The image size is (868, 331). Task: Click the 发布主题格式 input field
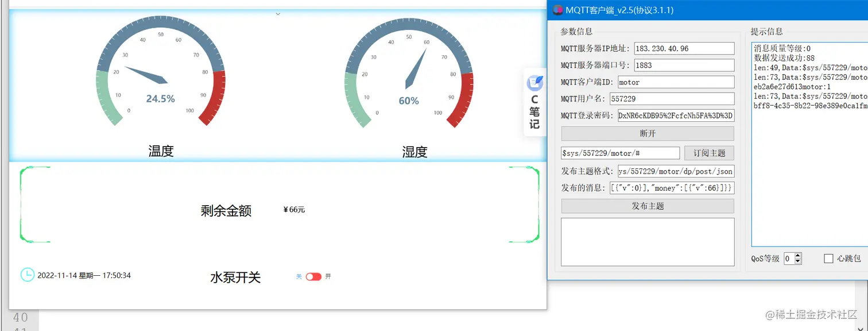tap(676, 171)
